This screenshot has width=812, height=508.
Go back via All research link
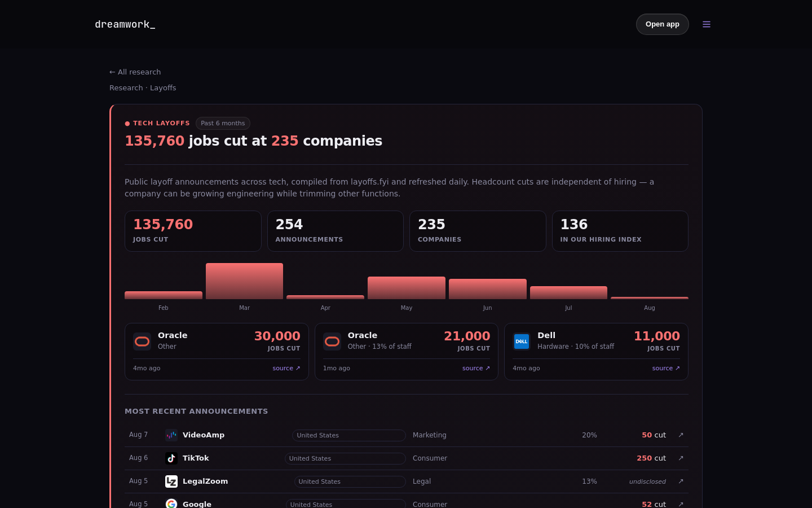click(135, 72)
